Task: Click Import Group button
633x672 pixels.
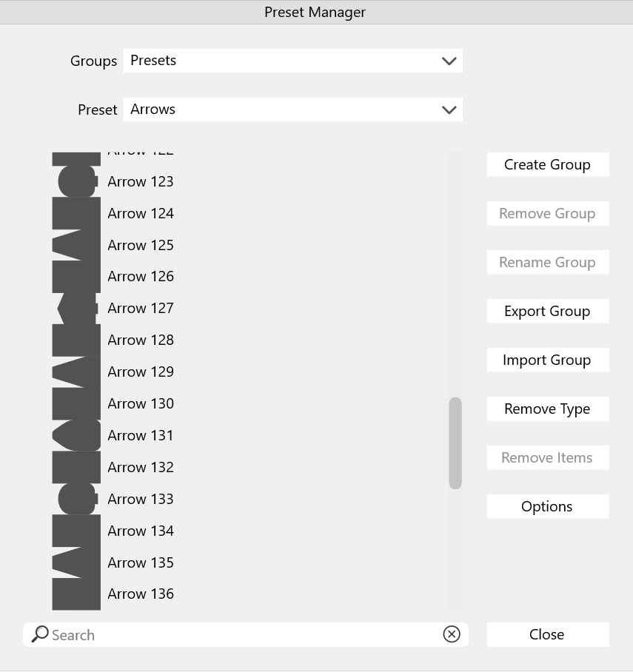Action: point(547,360)
